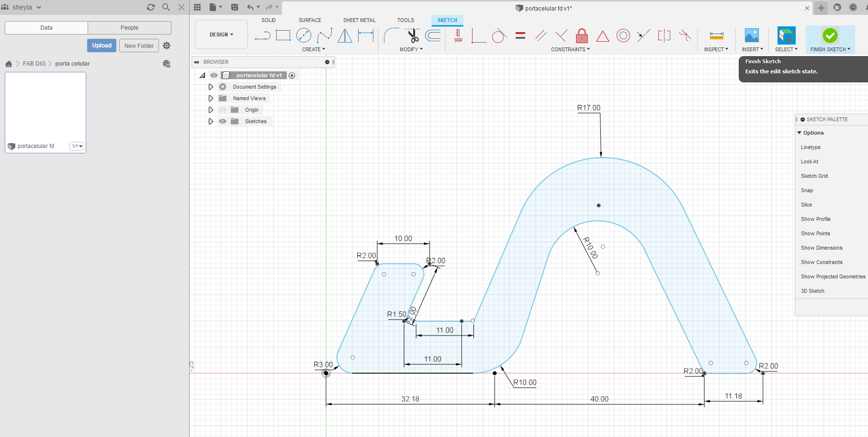868x437 pixels.
Task: Select the Offset sketch tool
Action: (x=433, y=35)
